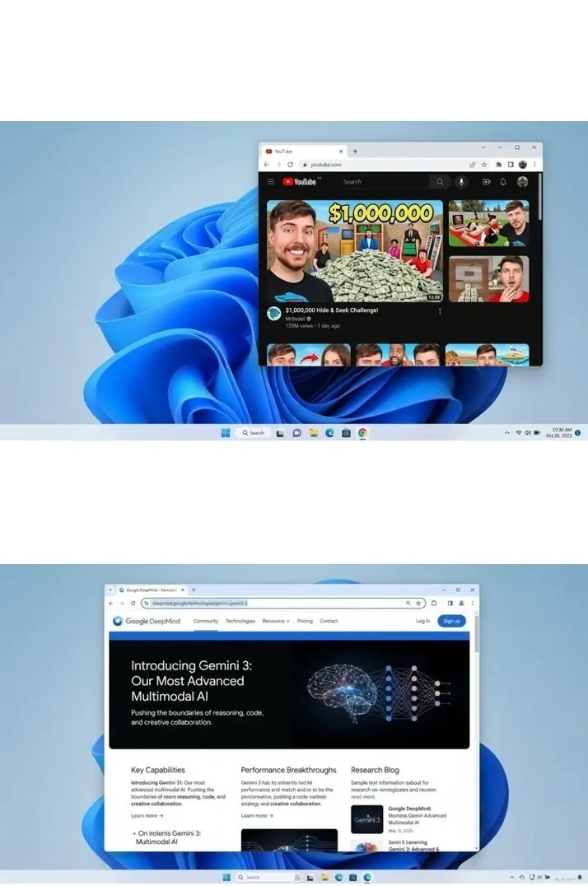Open the MrBeast channel name link
The width and height of the screenshot is (588, 886).
295,319
